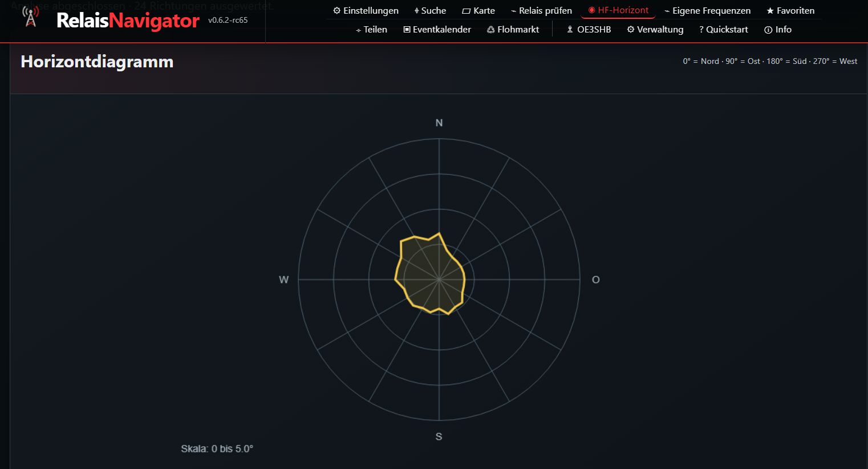Click the Eventkalender calendar icon
Screen dimensions: 868x469
[407, 30]
